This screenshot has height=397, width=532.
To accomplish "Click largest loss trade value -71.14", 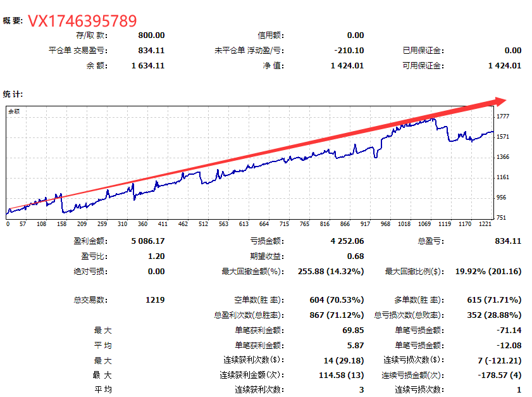I will point(509,331).
